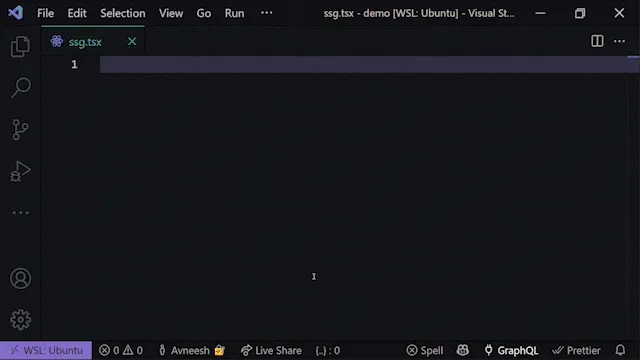Open the View menu
Image resolution: width=640 pixels, height=360 pixels.
(x=171, y=13)
